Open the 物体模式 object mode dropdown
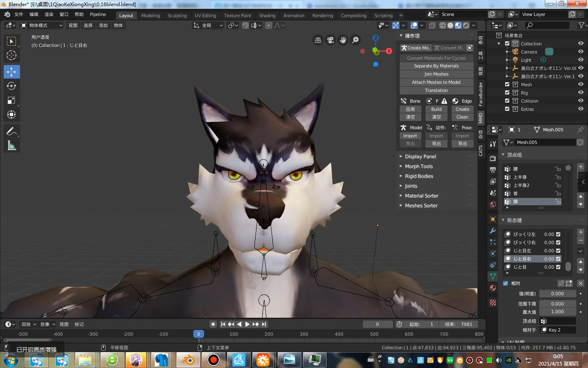Image resolution: width=588 pixels, height=368 pixels. (x=42, y=25)
